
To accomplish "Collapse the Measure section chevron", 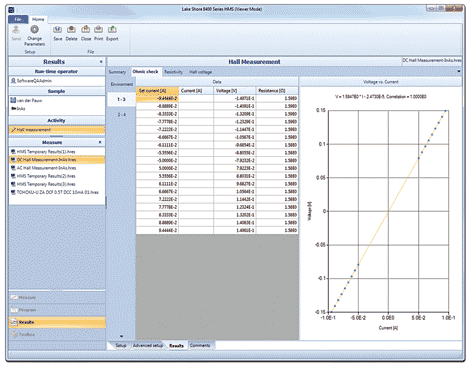I will 100,142.
